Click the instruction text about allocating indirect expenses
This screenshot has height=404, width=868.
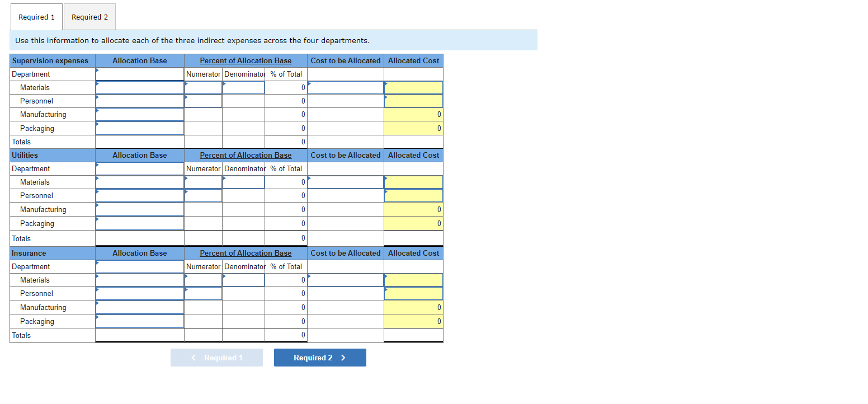coord(192,40)
